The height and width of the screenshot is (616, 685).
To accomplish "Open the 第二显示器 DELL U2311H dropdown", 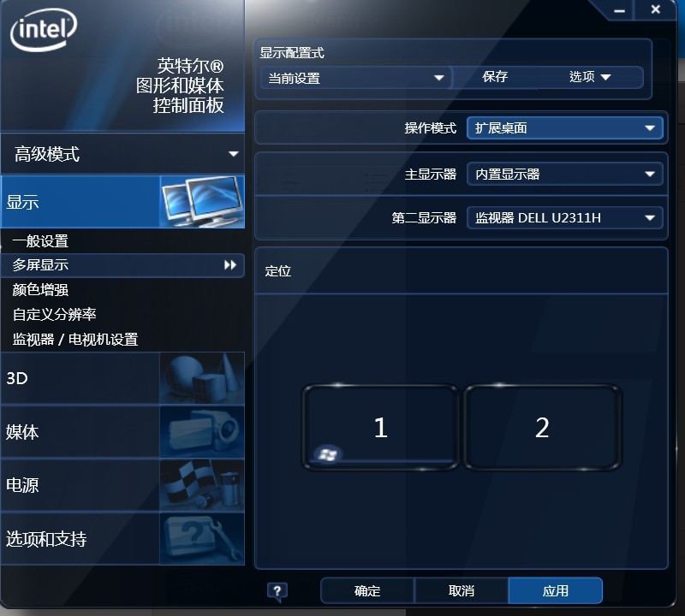I will pos(565,217).
